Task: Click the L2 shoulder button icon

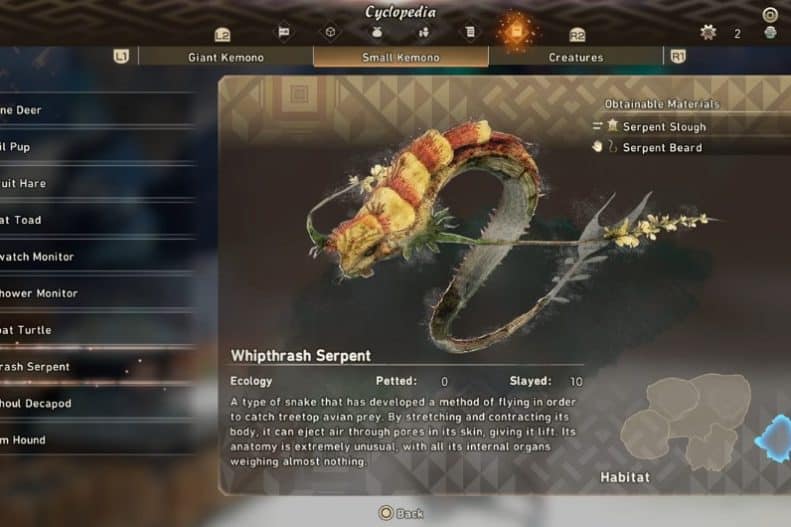Action: point(222,35)
